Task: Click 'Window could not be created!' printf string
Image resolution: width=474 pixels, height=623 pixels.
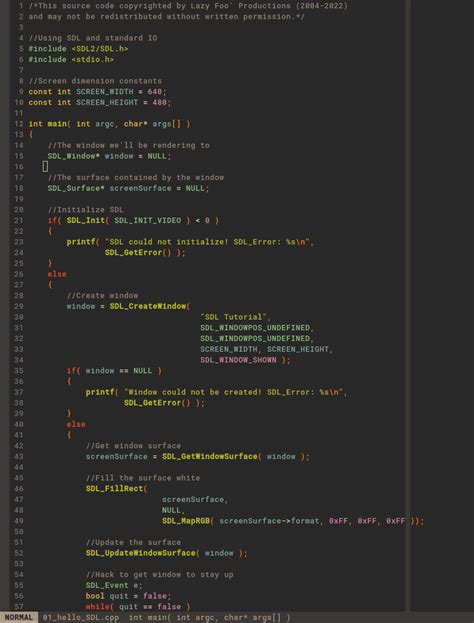Action: click(234, 392)
